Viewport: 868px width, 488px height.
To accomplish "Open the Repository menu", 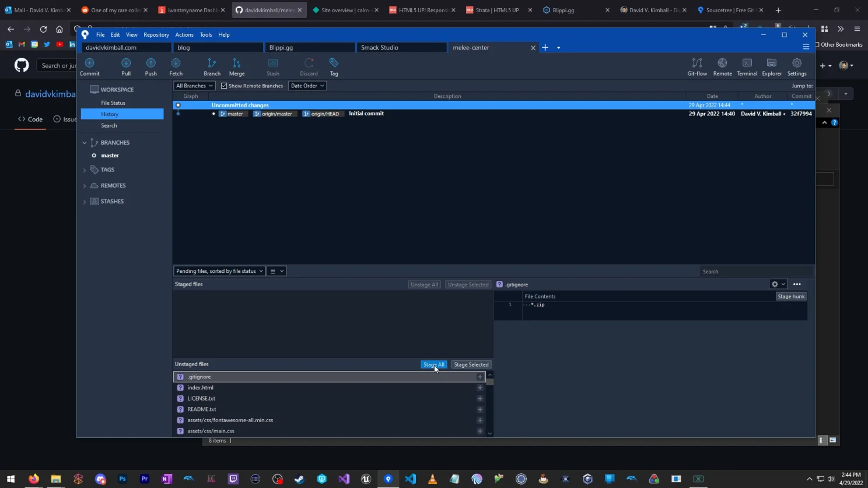I will (156, 34).
